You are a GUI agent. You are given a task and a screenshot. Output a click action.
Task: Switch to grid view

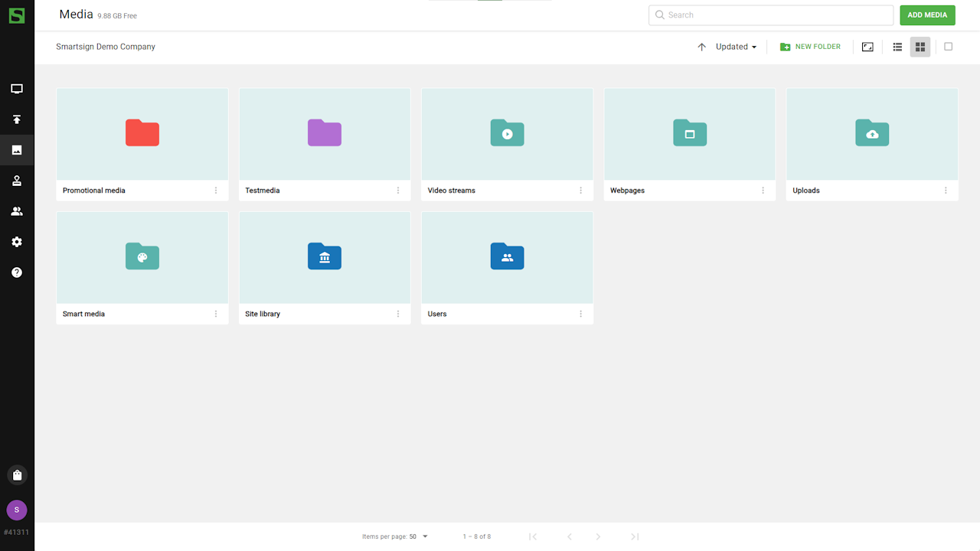[920, 47]
